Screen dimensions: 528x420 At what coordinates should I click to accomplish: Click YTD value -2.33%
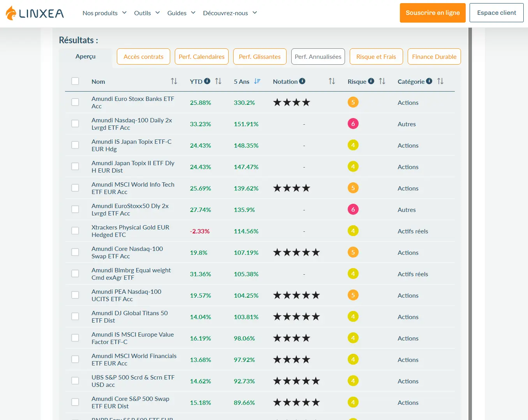pyautogui.click(x=200, y=231)
